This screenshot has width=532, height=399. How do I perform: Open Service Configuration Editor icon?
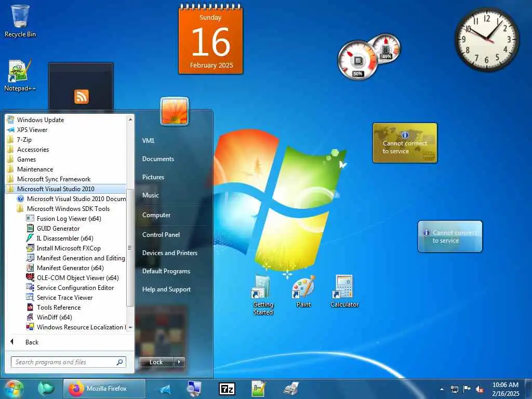30,287
